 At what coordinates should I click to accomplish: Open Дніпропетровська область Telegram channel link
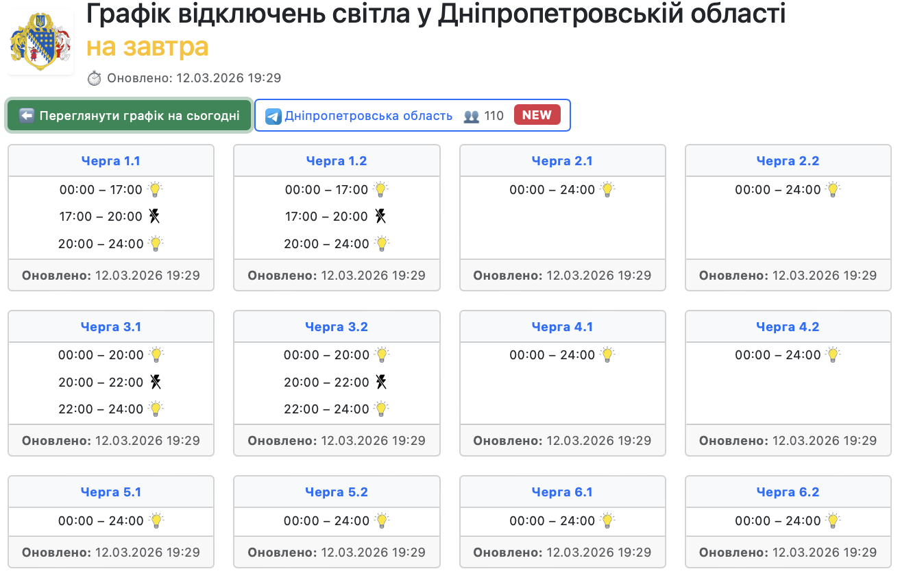368,116
